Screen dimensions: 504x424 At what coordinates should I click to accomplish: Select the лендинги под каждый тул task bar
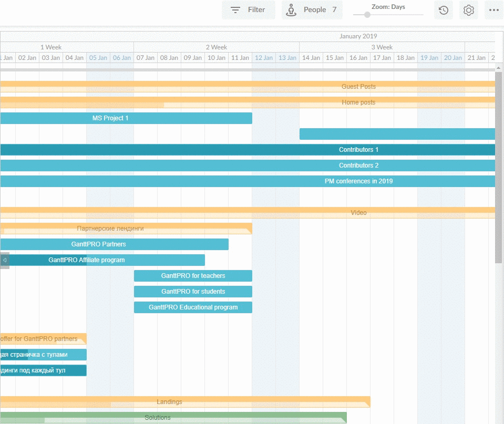pos(44,370)
